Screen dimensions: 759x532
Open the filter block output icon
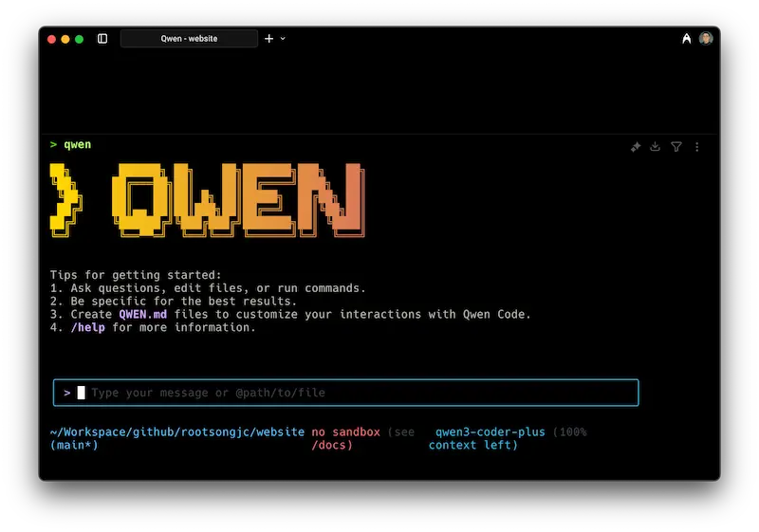(x=676, y=147)
